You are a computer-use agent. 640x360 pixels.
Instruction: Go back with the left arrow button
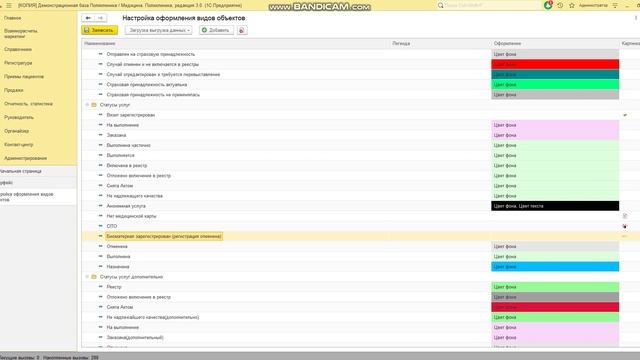click(88, 18)
